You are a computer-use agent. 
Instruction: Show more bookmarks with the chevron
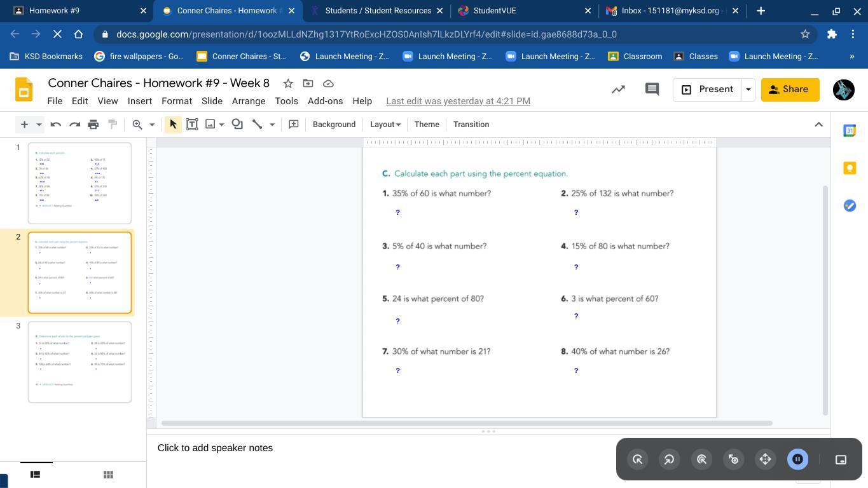click(x=852, y=57)
